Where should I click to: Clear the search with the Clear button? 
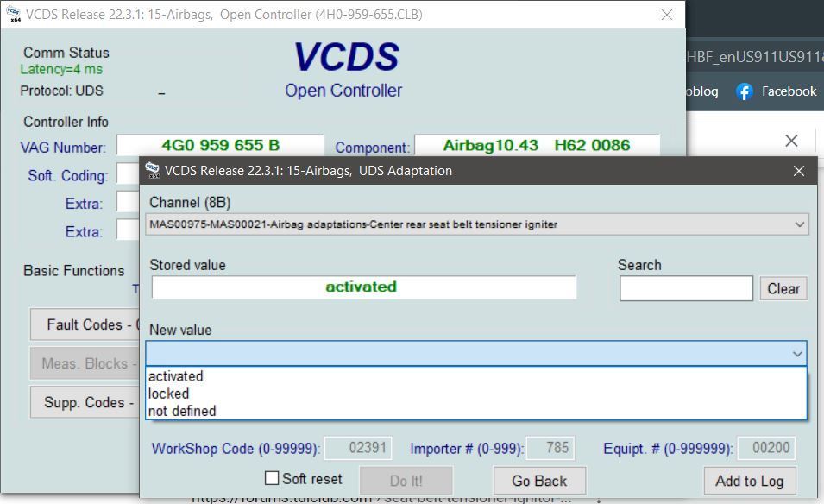783,288
